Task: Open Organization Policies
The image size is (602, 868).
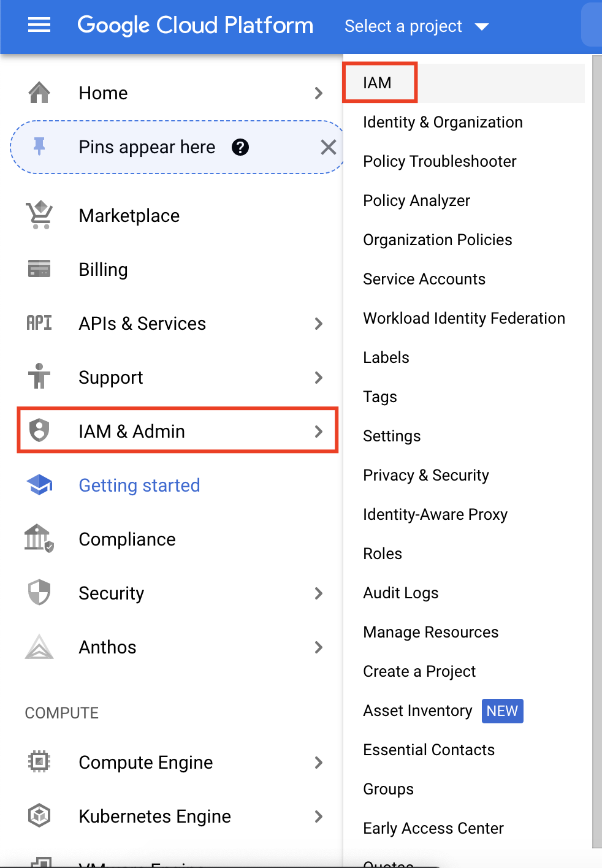Action: pos(437,240)
